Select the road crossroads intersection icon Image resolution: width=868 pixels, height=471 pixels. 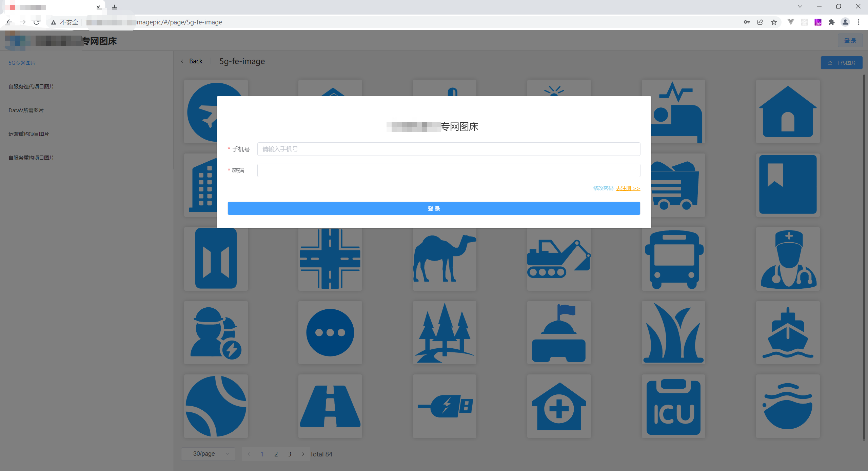[330, 259]
